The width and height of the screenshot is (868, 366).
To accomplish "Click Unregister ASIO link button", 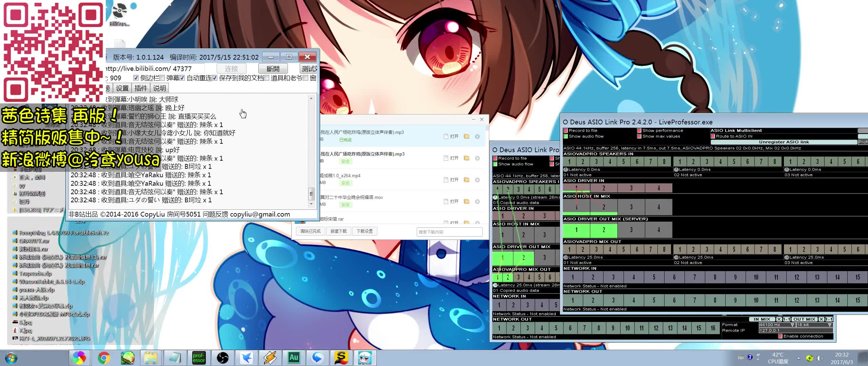I will click(x=784, y=142).
